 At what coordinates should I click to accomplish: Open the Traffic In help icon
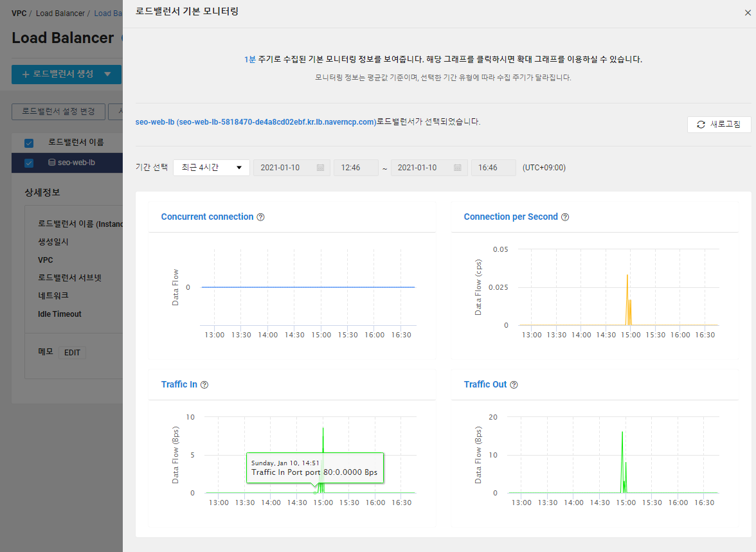point(204,385)
